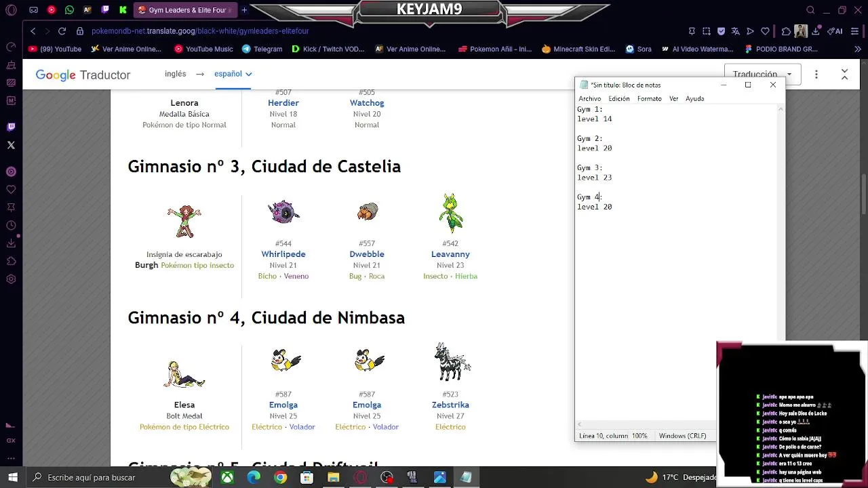
Task: Open X (Twitter) in the sidebar
Action: (11, 145)
